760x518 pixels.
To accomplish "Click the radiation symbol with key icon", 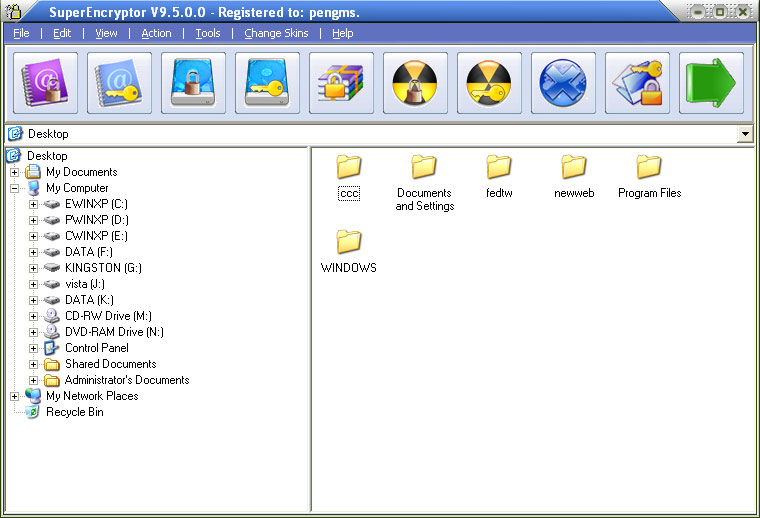I will 489,83.
